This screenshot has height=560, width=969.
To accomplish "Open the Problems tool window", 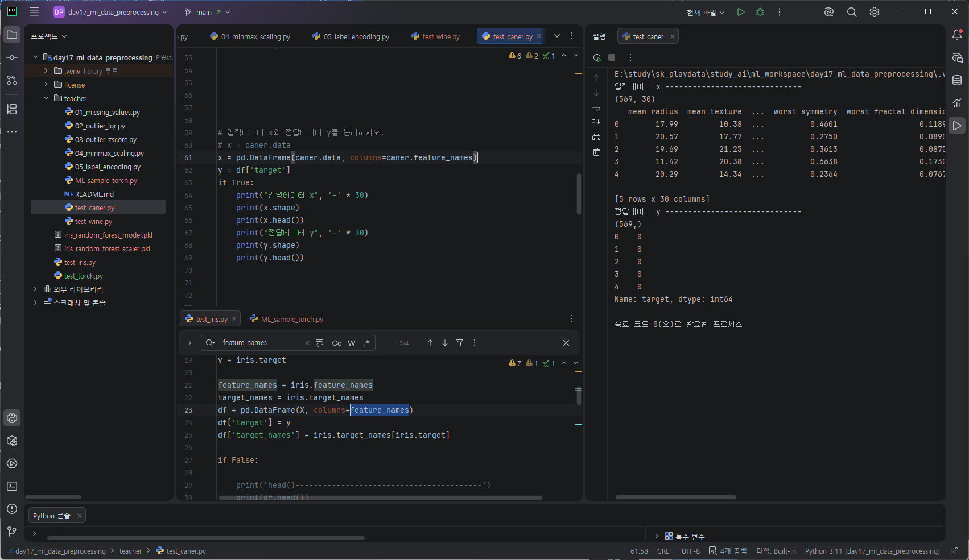I will pos(12,509).
